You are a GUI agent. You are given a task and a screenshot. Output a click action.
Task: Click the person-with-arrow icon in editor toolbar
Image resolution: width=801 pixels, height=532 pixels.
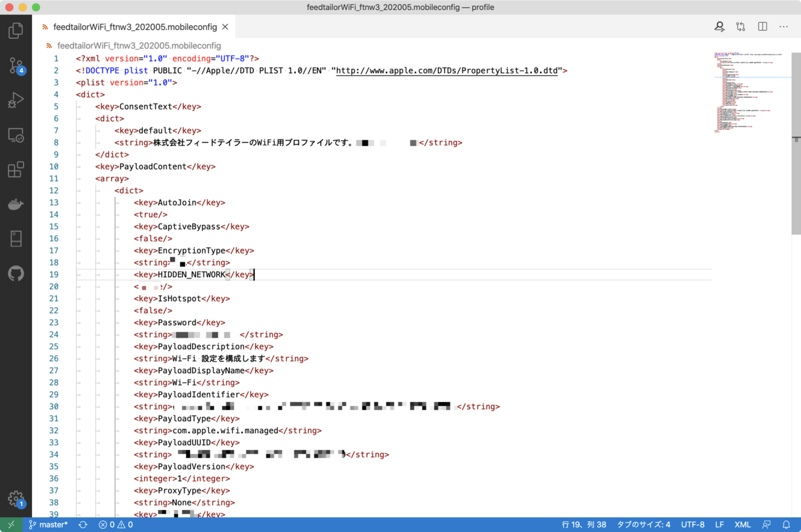(x=720, y=27)
